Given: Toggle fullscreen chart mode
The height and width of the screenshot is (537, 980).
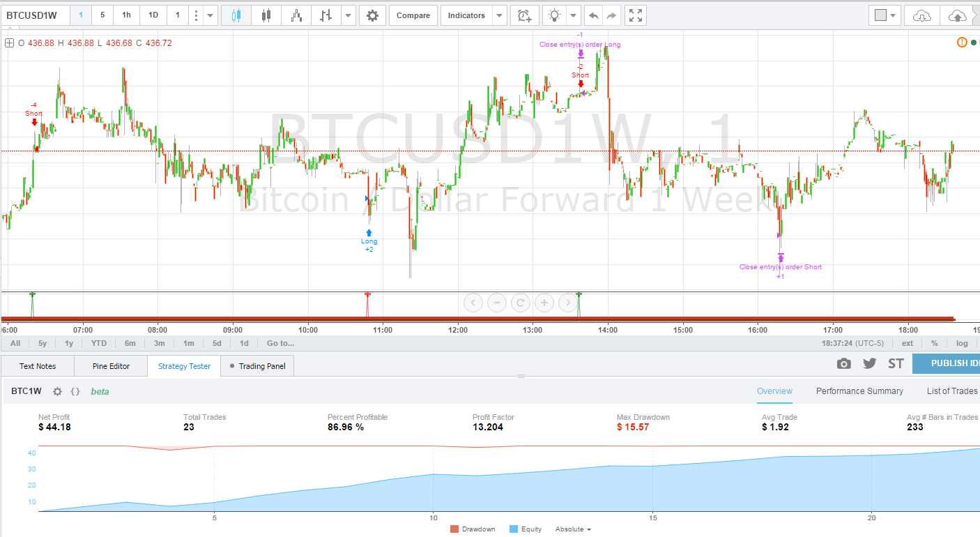Looking at the screenshot, I should click(x=635, y=15).
